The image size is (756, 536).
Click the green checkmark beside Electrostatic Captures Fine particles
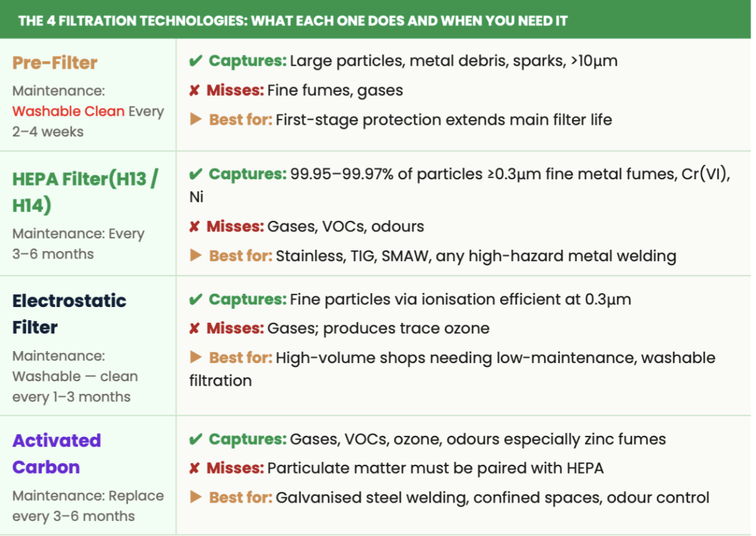(196, 299)
